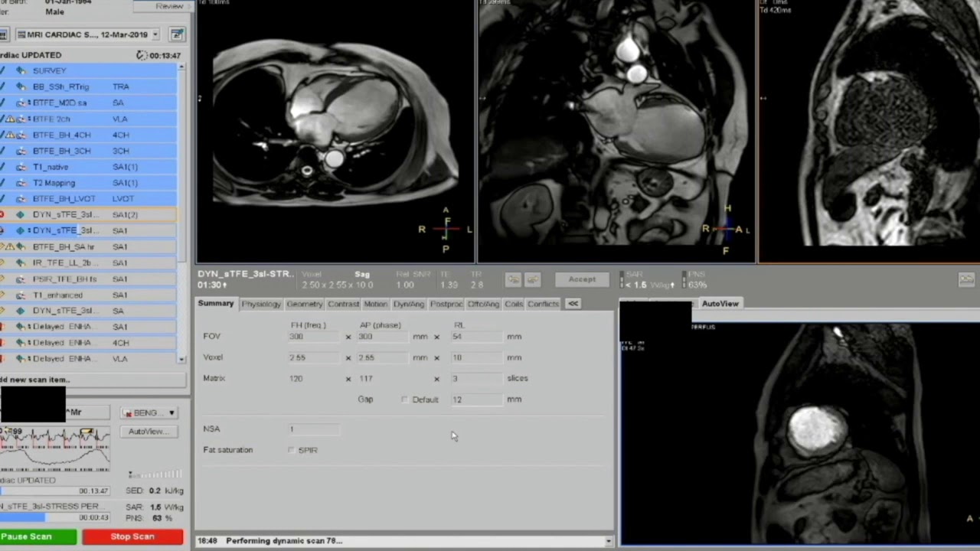
Task: Click the AutoView... button
Action: pyautogui.click(x=149, y=432)
